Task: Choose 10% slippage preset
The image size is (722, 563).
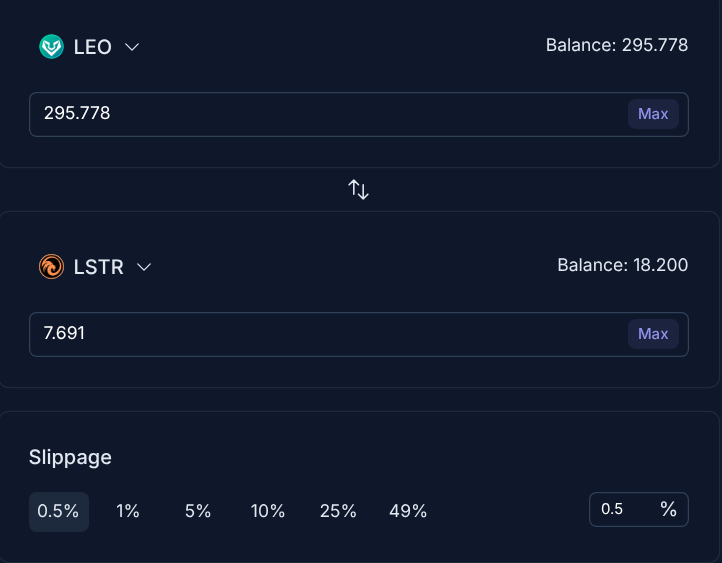Action: 268,511
